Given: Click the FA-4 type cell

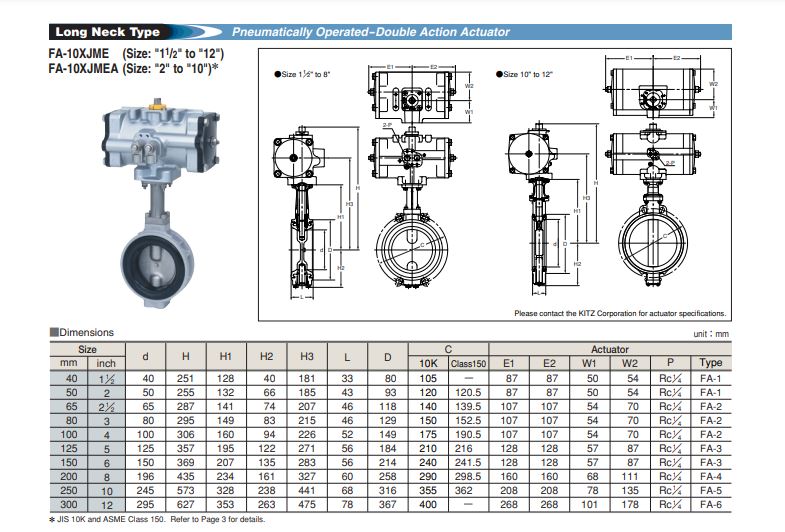Looking at the screenshot, I should [711, 477].
